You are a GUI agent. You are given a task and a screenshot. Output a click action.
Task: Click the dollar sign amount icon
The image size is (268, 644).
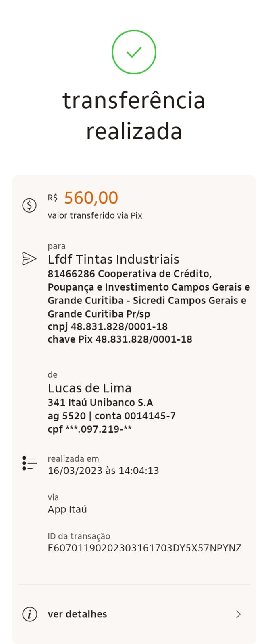click(x=29, y=205)
